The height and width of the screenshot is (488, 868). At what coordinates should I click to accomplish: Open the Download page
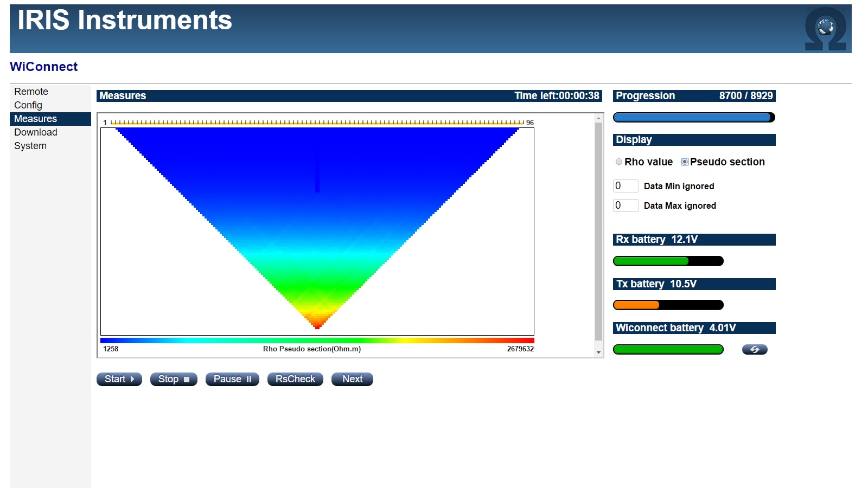click(x=35, y=132)
